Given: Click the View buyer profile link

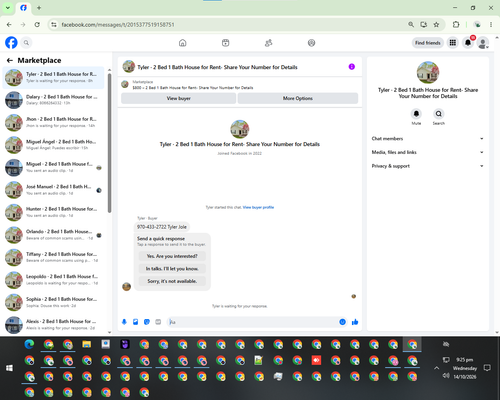Looking at the screenshot, I should 258,207.
